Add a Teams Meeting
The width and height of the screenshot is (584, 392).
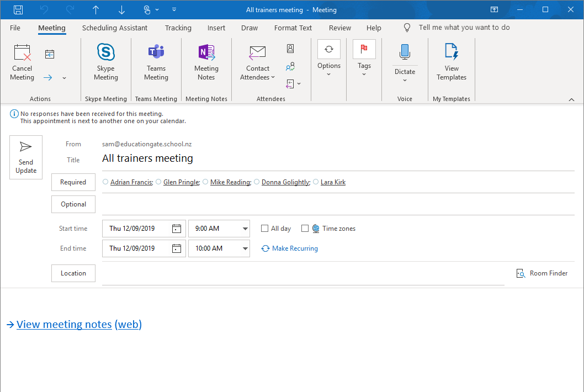(156, 61)
